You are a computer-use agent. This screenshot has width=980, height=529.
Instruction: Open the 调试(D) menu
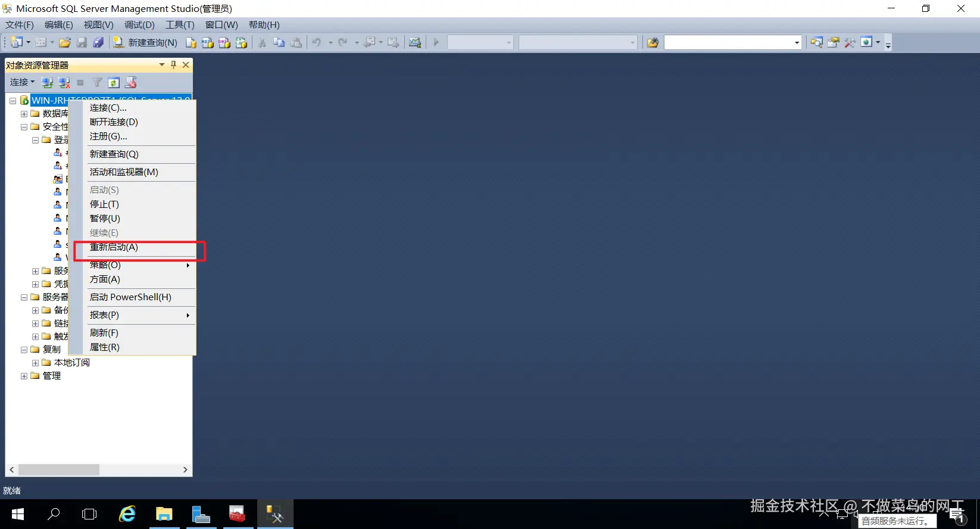(x=139, y=24)
